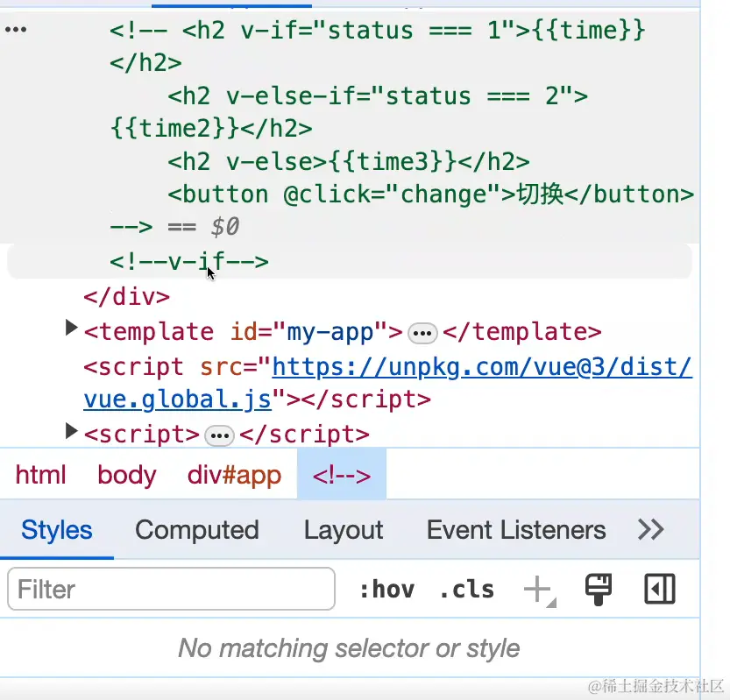This screenshot has height=700, width=730.
Task: Select body in the breadcrumb trail
Action: tap(126, 475)
